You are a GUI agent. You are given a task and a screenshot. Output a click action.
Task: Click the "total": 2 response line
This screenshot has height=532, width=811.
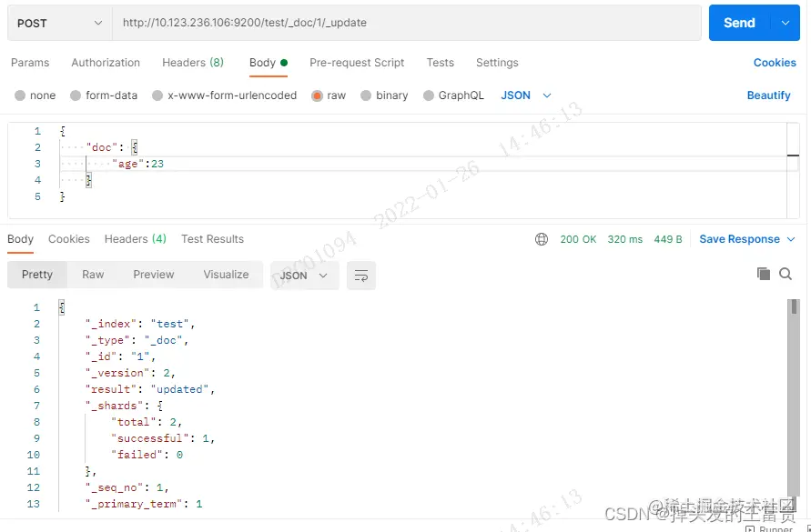pyautogui.click(x=147, y=422)
